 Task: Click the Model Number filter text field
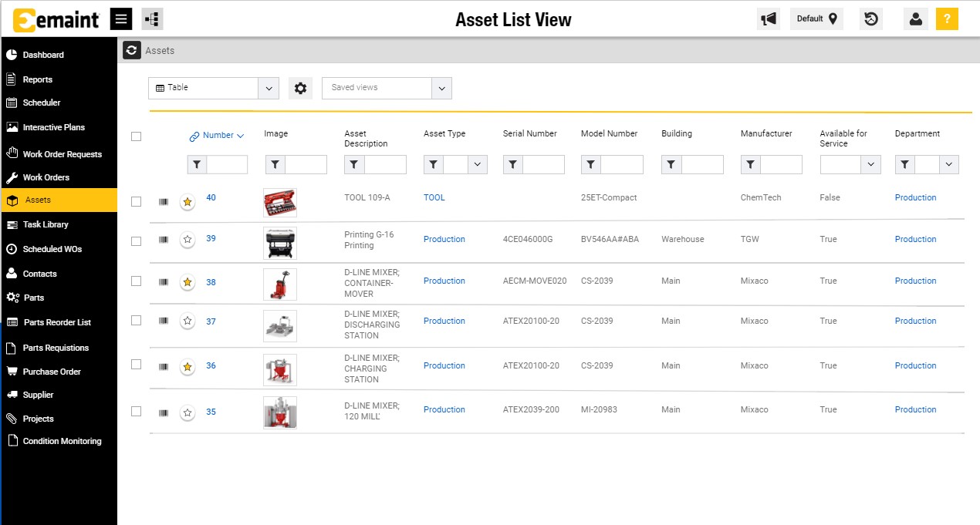[x=622, y=164]
